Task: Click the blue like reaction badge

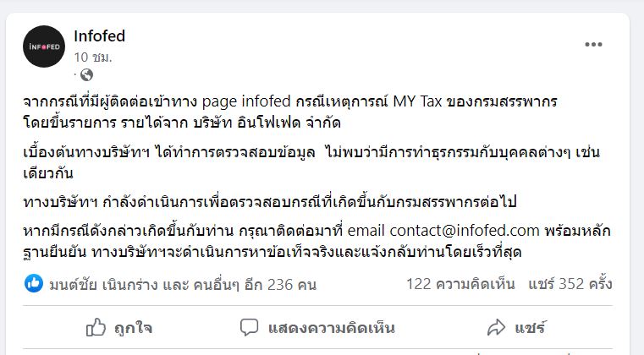Action: 34,284
